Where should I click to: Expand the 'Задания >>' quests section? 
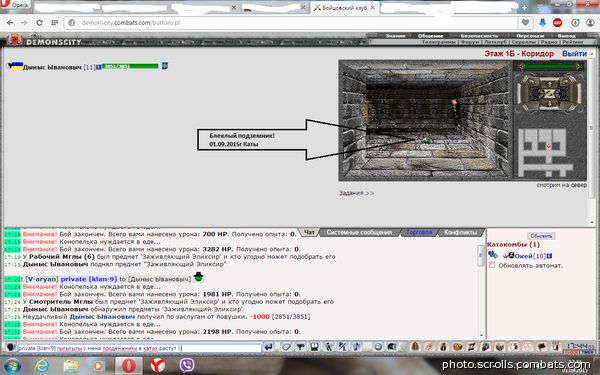[x=356, y=193]
